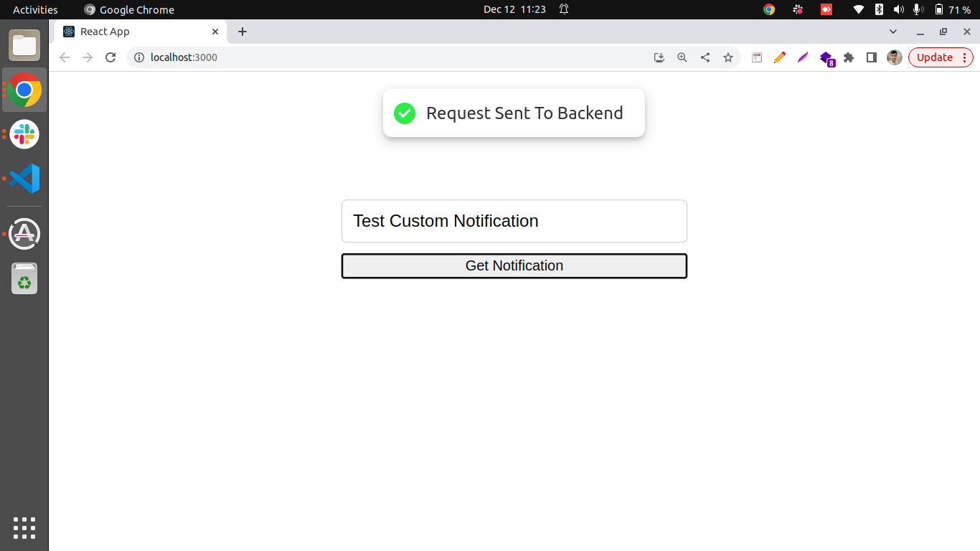Click the green checkmark in the toast notification
The height and width of the screenshot is (551, 980).
(x=404, y=113)
